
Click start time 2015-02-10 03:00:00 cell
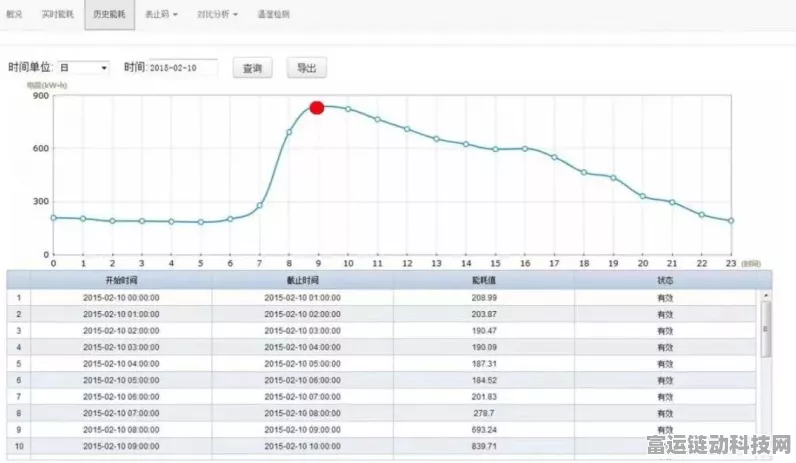click(121, 347)
